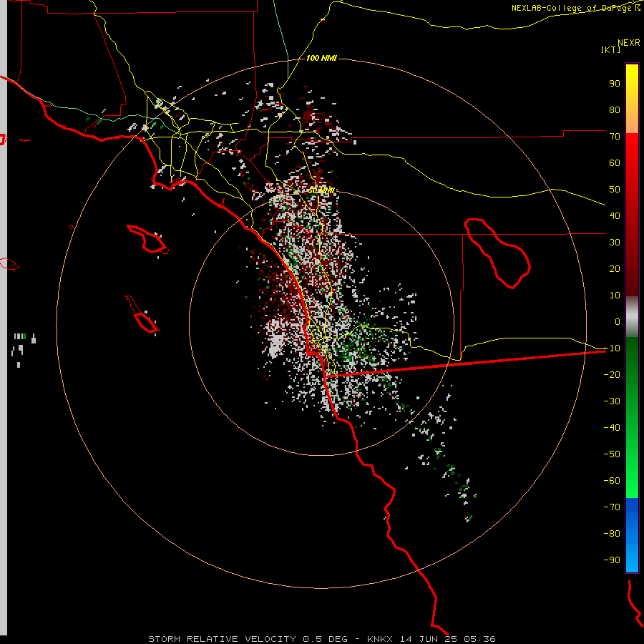Pick the yellow top segment of color bar

tap(632, 99)
